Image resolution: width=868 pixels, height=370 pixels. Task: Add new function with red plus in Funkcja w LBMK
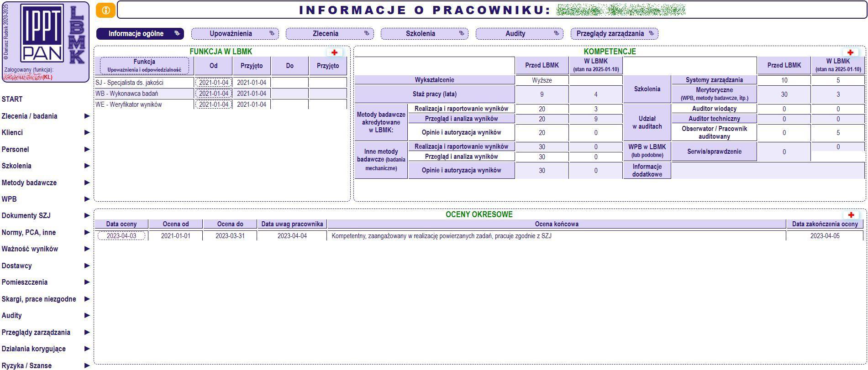coord(334,52)
